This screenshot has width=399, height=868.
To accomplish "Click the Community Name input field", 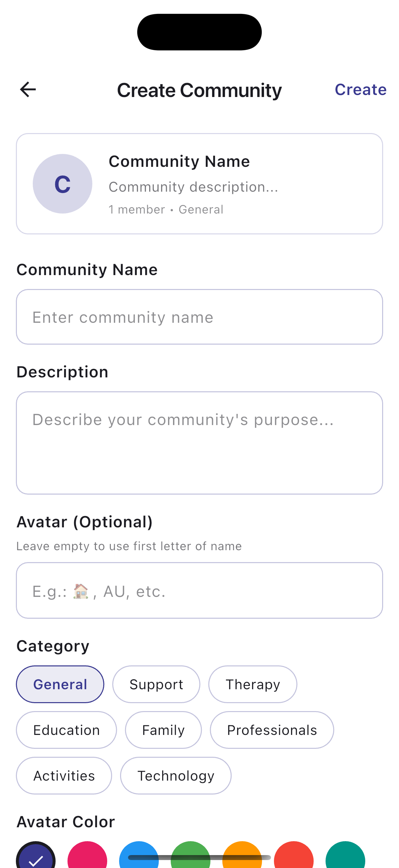I will pyautogui.click(x=199, y=317).
